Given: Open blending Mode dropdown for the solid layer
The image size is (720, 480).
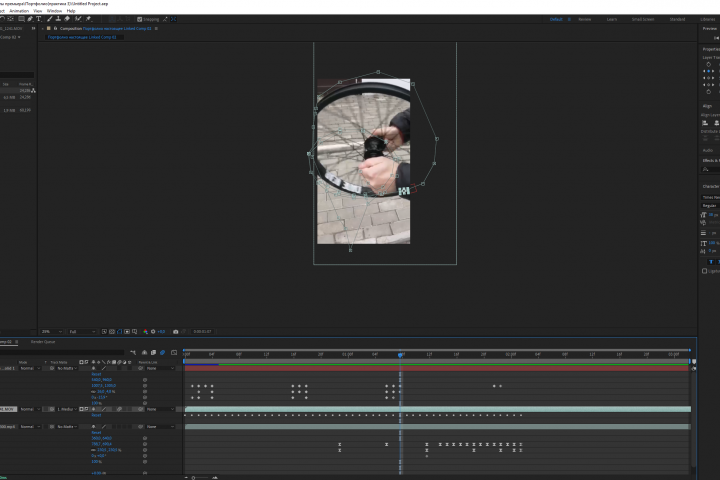Looking at the screenshot, I should pos(29,368).
